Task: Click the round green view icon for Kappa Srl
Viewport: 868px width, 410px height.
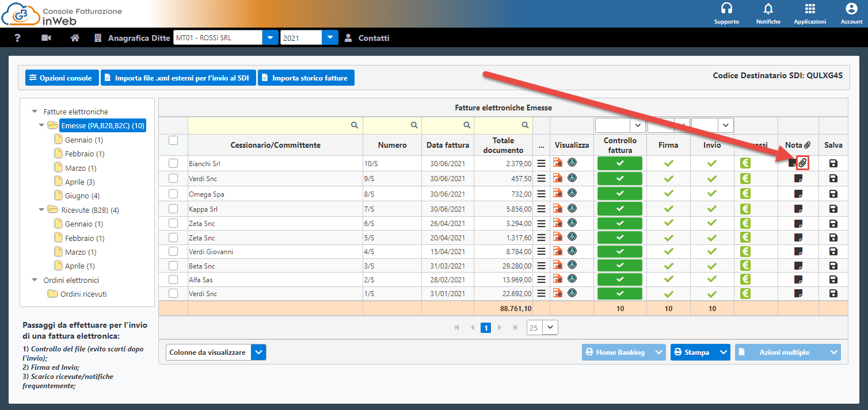Action: (x=572, y=208)
